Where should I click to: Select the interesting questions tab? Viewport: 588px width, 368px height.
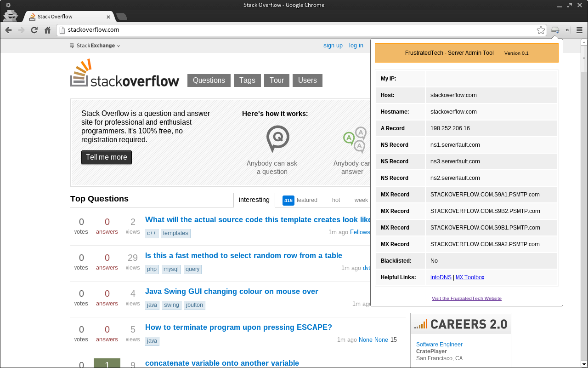pyautogui.click(x=254, y=200)
